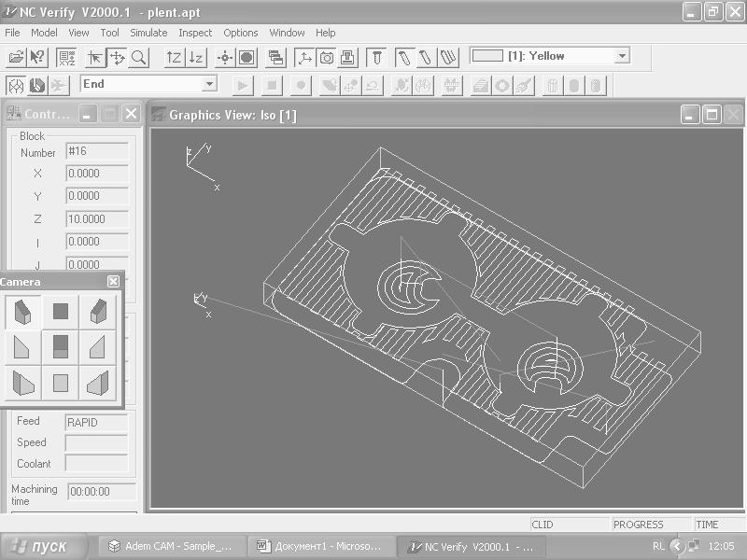Click the first tilted cutter icon
This screenshot has height=560, width=747.
tap(405, 58)
